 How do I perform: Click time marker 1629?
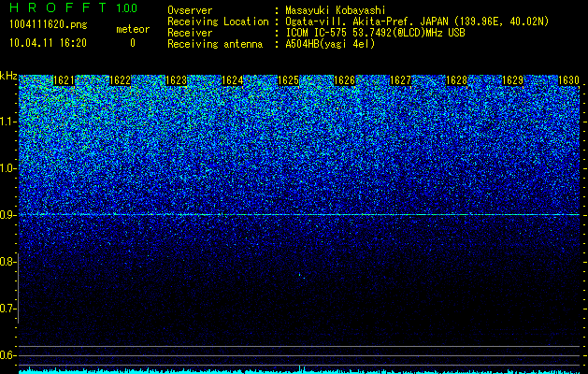pos(512,80)
